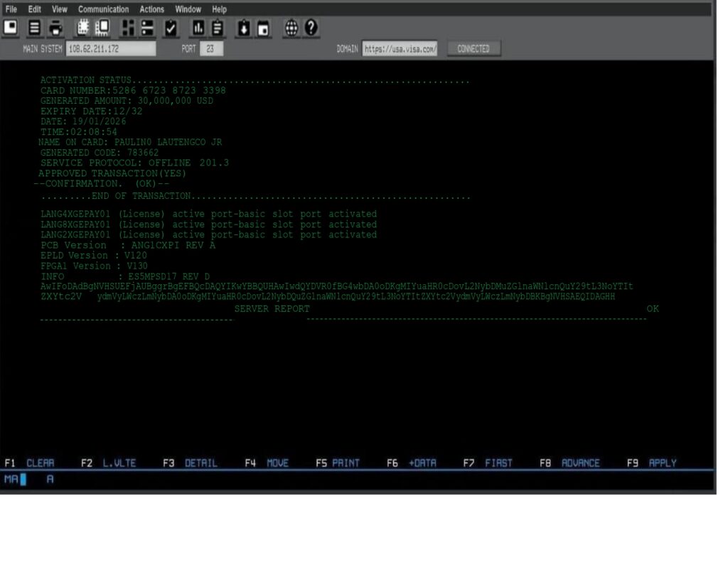The height and width of the screenshot is (562, 728).
Task: Click the globe icon in the toolbar
Action: (x=291, y=28)
